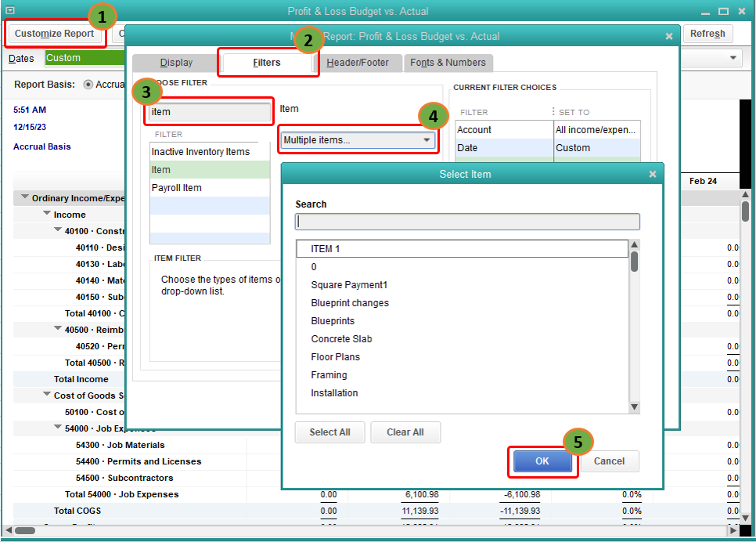This screenshot has height=542, width=756.
Task: Select the Payroll Item filter
Action: pyautogui.click(x=210, y=188)
